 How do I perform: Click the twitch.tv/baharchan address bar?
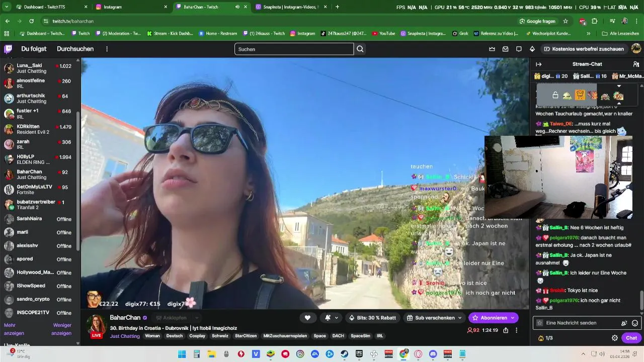point(282,21)
